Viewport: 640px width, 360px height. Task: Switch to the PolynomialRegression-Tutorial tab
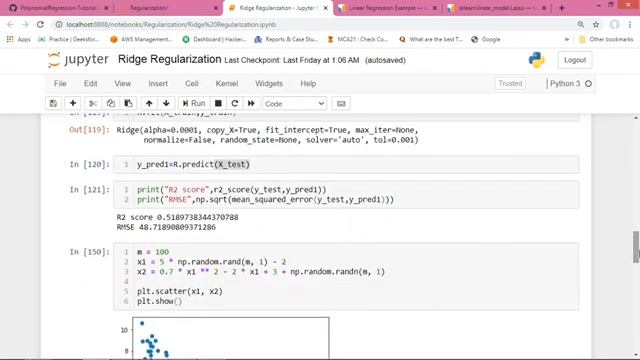click(x=58, y=8)
